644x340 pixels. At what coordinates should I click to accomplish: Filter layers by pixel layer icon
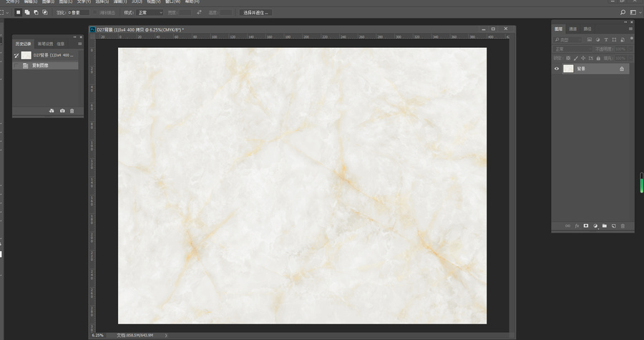click(590, 40)
